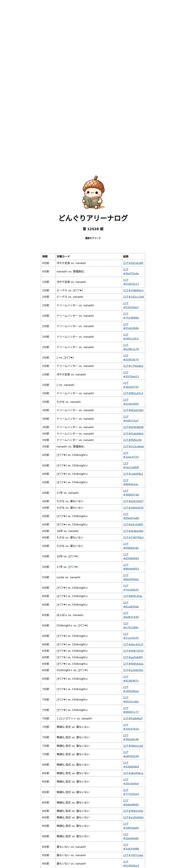The width and height of the screenshot is (186, 868).
Task: Open log link #bf4b9608
Action: (x=133, y=427)
